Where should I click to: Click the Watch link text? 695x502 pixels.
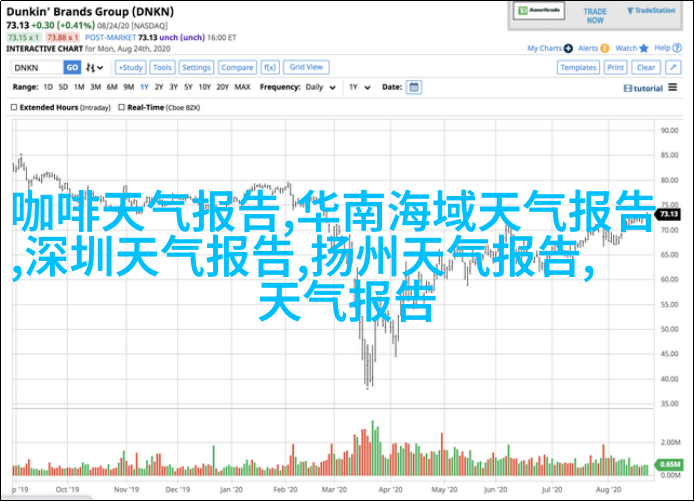626,48
